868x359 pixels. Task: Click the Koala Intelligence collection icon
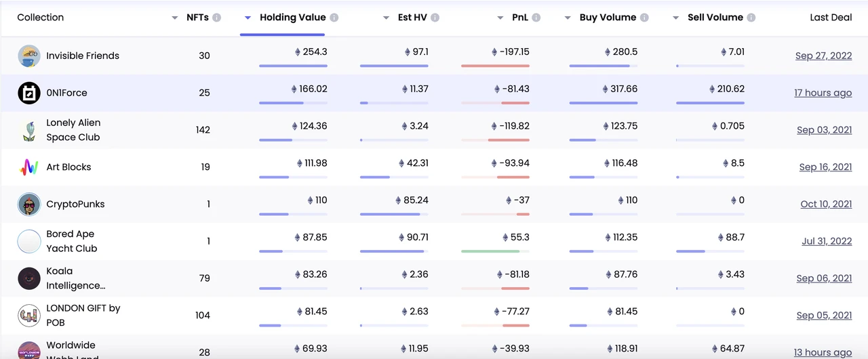click(x=29, y=278)
